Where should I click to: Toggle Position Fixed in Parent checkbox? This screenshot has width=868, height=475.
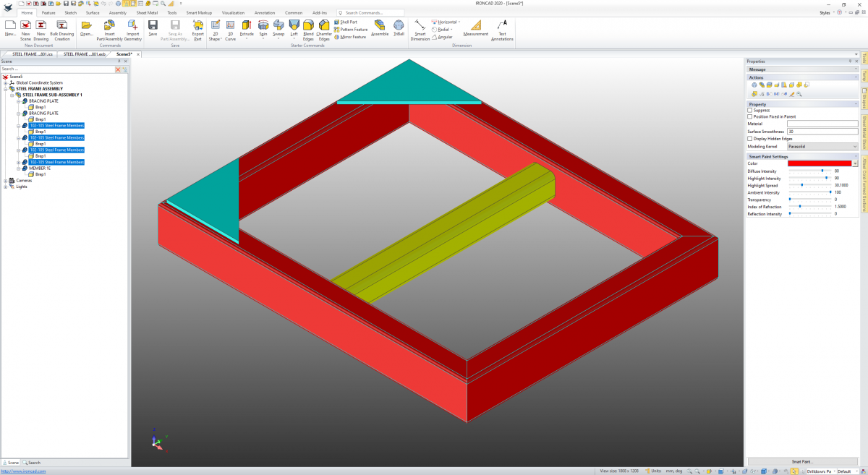point(750,116)
